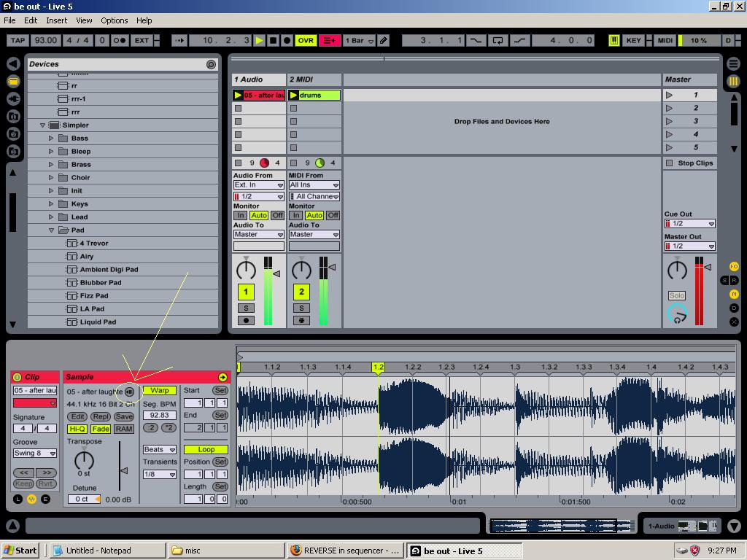Screen dimensions: 747x560
Task: Open the Edit menu
Action: [31, 20]
